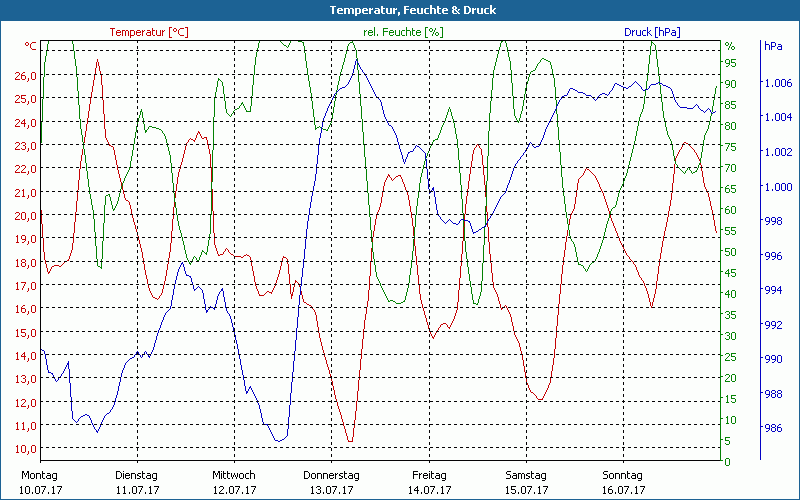The width and height of the screenshot is (800, 500).
Task: Click the 95 humidity axis tick
Action: [x=730, y=63]
